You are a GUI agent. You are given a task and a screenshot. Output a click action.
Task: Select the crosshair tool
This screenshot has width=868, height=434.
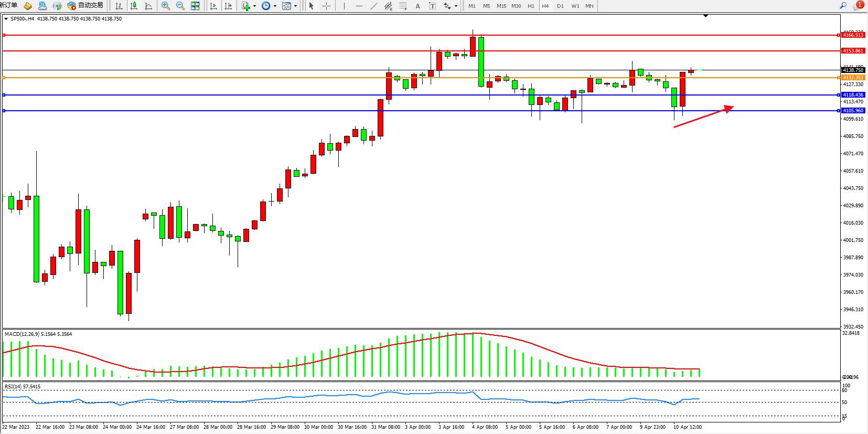click(326, 6)
